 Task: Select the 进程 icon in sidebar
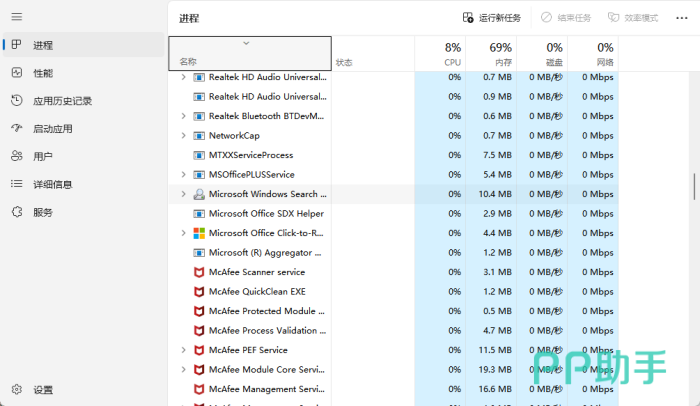pyautogui.click(x=17, y=45)
